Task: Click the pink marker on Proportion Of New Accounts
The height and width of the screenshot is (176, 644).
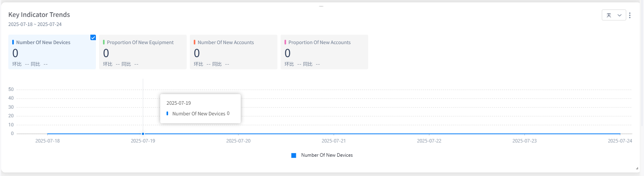Action: coord(285,42)
